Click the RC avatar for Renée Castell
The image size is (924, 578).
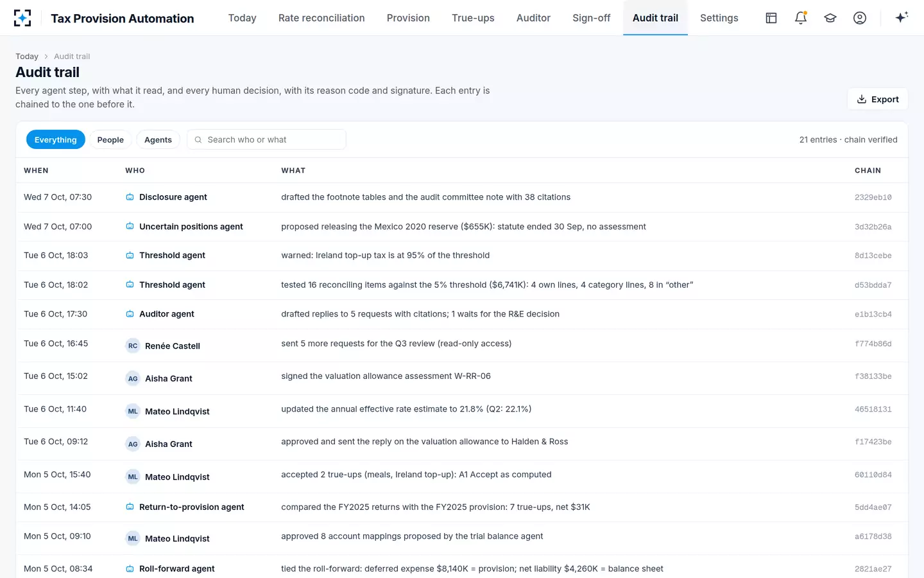click(133, 346)
